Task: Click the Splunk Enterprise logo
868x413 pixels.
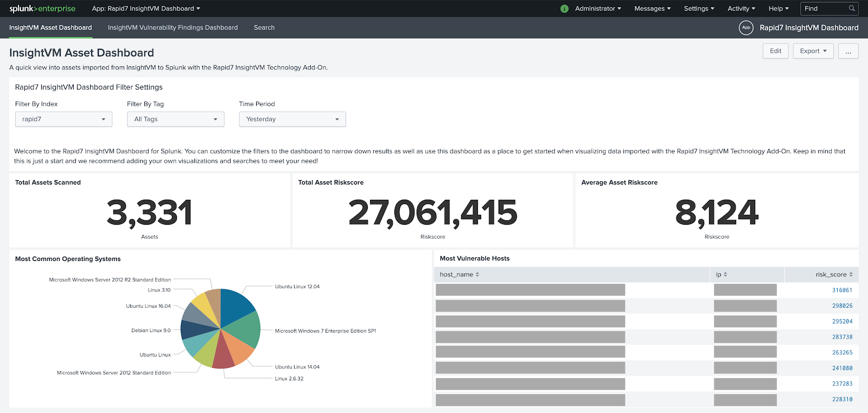Action: click(x=42, y=9)
